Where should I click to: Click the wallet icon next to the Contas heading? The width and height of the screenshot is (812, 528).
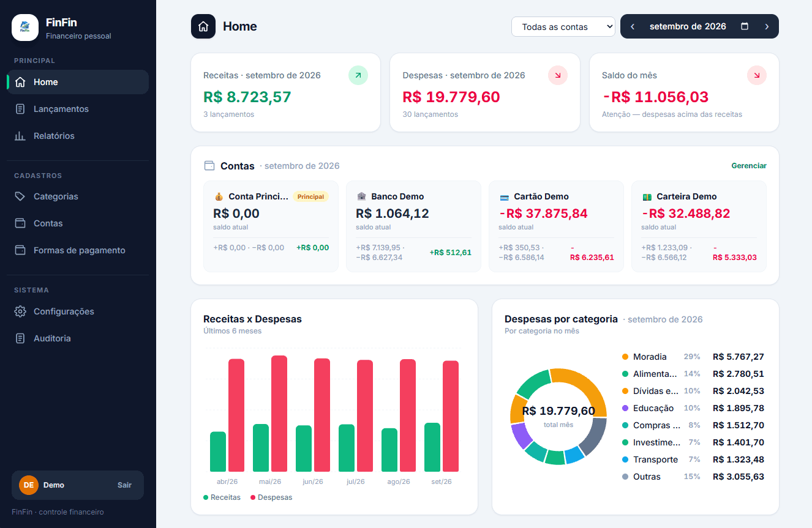(x=209, y=166)
